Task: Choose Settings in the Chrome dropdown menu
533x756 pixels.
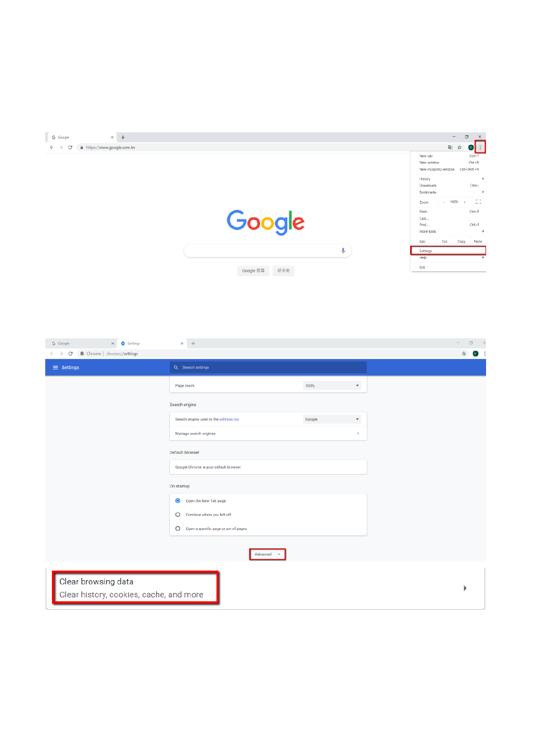Action: click(448, 251)
